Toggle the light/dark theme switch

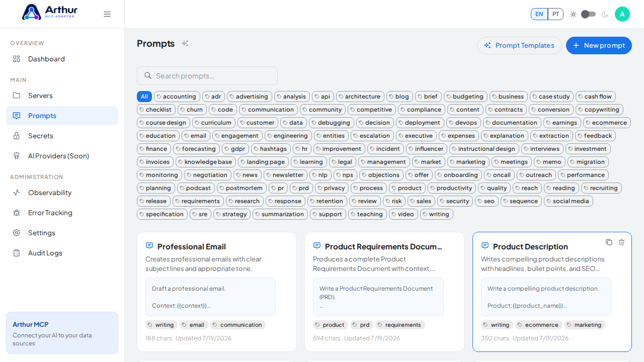click(x=588, y=14)
